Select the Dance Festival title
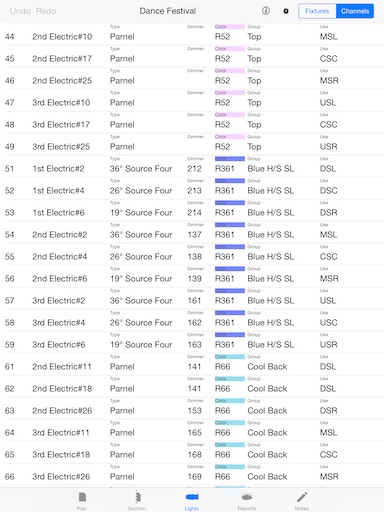Screen dimensions: 384x512 tap(168, 11)
